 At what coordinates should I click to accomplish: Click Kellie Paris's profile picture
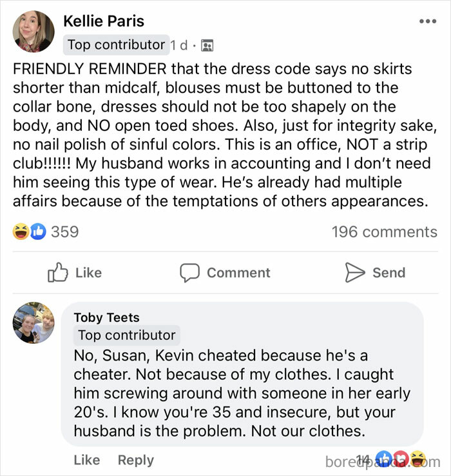[x=34, y=31]
